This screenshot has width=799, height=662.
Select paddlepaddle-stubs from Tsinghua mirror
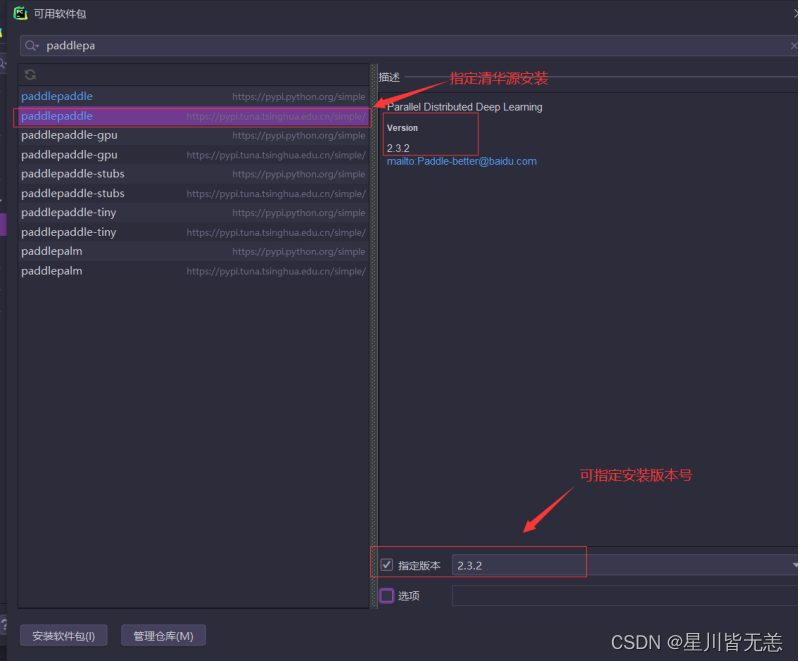coord(194,194)
